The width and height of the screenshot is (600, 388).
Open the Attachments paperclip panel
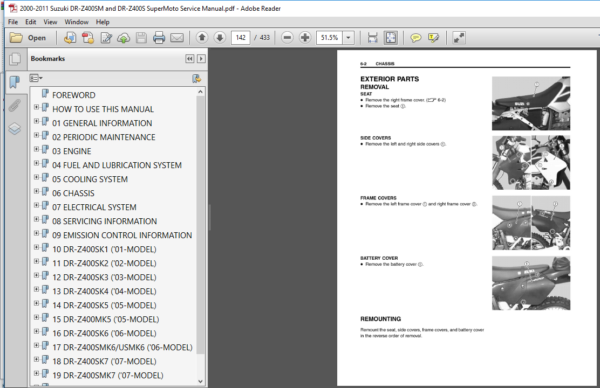click(15, 106)
